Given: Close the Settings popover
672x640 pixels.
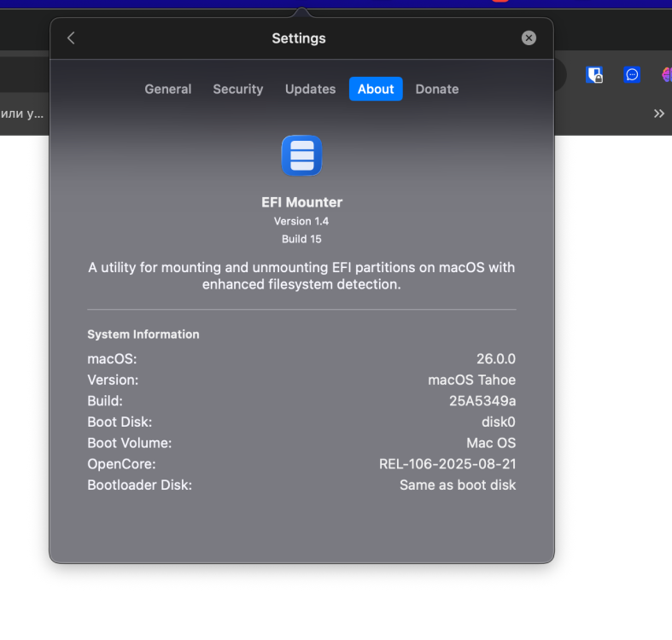Looking at the screenshot, I should tap(529, 38).
